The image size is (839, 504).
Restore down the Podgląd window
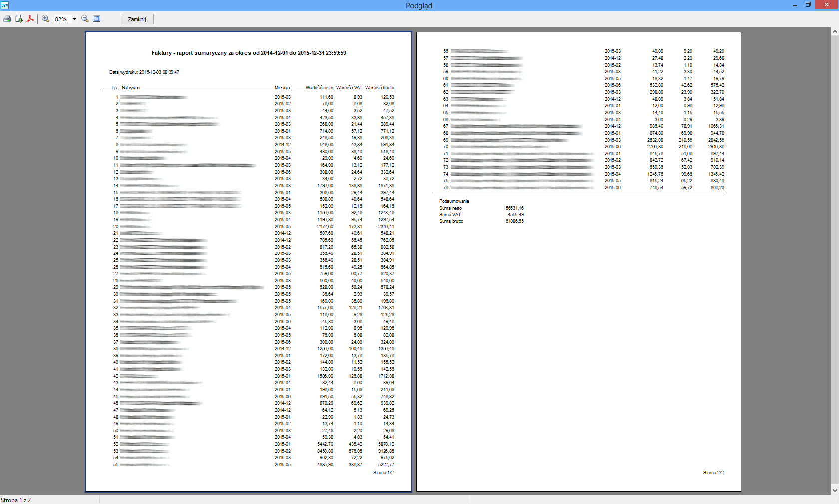click(x=808, y=5)
